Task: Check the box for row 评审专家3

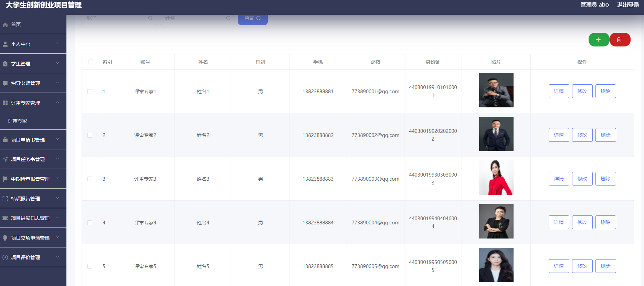Action: coord(90,179)
